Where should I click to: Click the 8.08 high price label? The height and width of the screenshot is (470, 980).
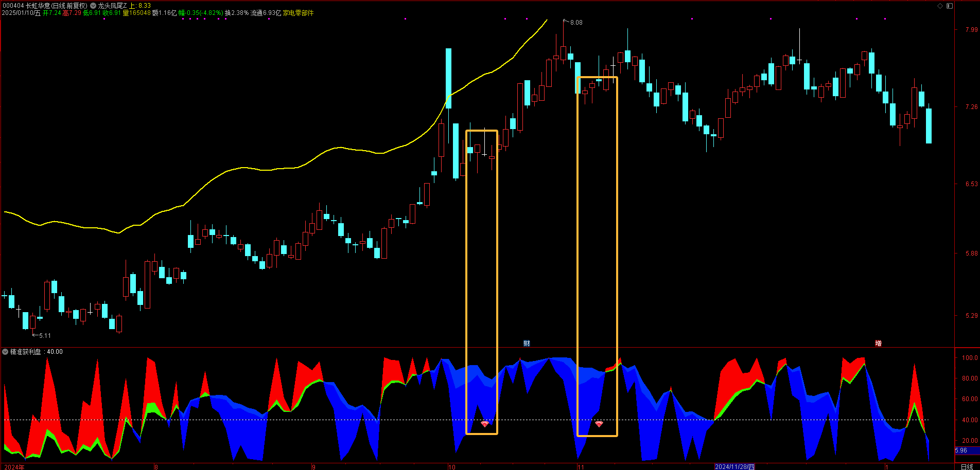click(x=576, y=23)
